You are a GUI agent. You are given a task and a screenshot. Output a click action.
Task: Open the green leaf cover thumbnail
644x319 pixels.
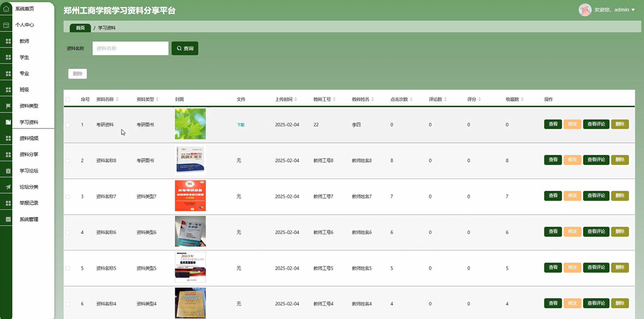pos(190,124)
